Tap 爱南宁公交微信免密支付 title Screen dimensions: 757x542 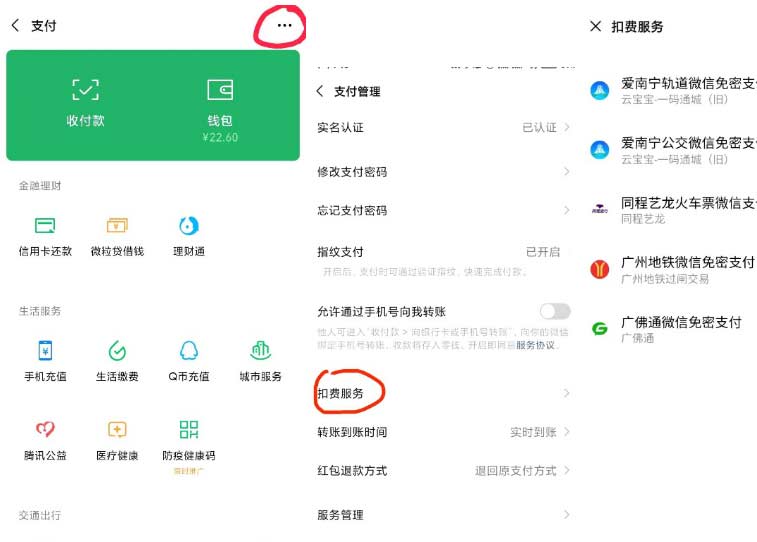[689, 142]
